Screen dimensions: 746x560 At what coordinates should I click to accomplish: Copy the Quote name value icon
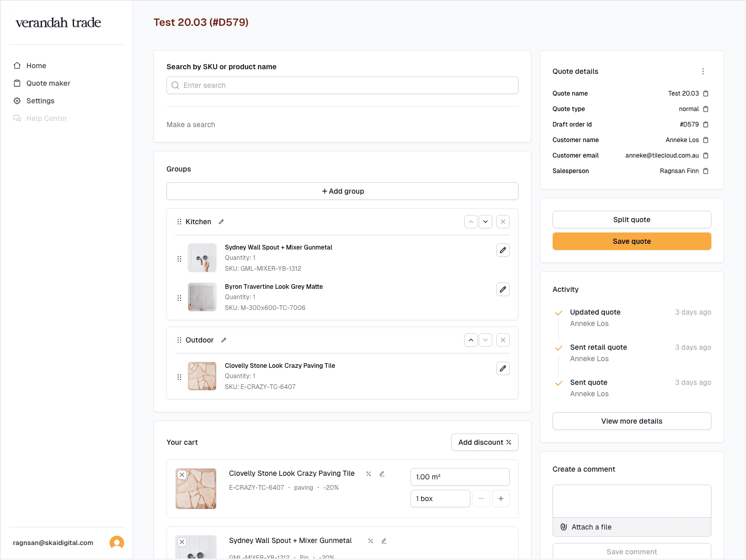(x=706, y=94)
